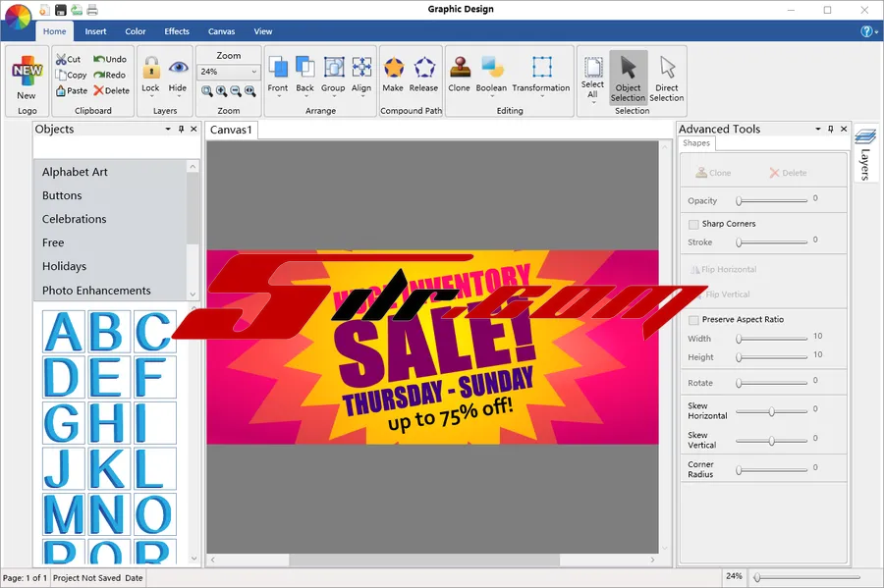Open the Boolean operations tool

click(492, 75)
